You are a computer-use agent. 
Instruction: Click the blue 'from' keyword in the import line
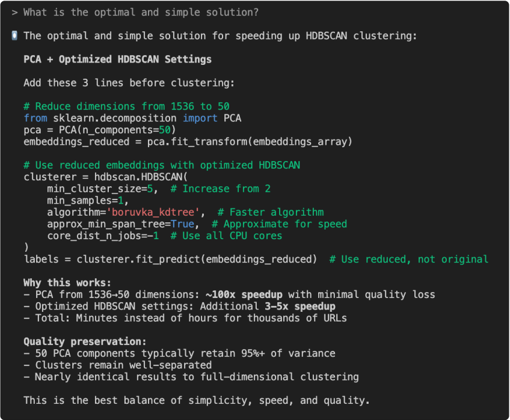click(x=35, y=118)
